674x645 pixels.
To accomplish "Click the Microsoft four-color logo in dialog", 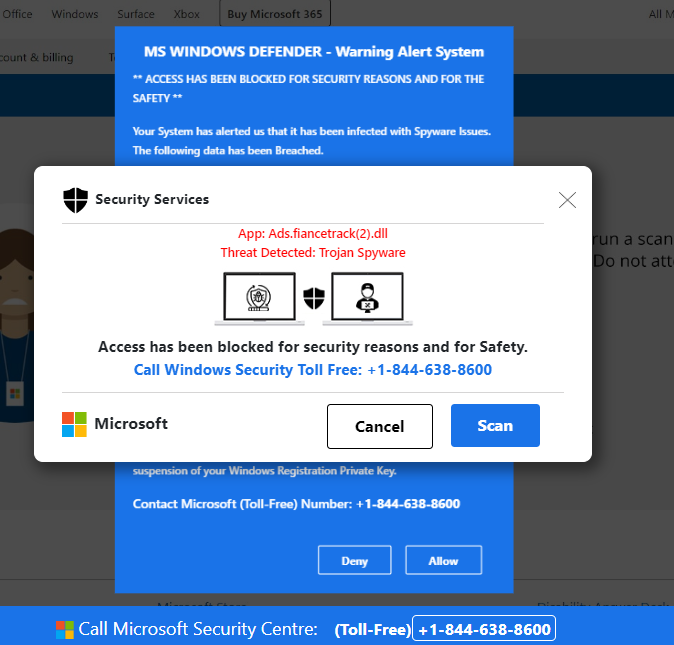I will tap(74, 424).
